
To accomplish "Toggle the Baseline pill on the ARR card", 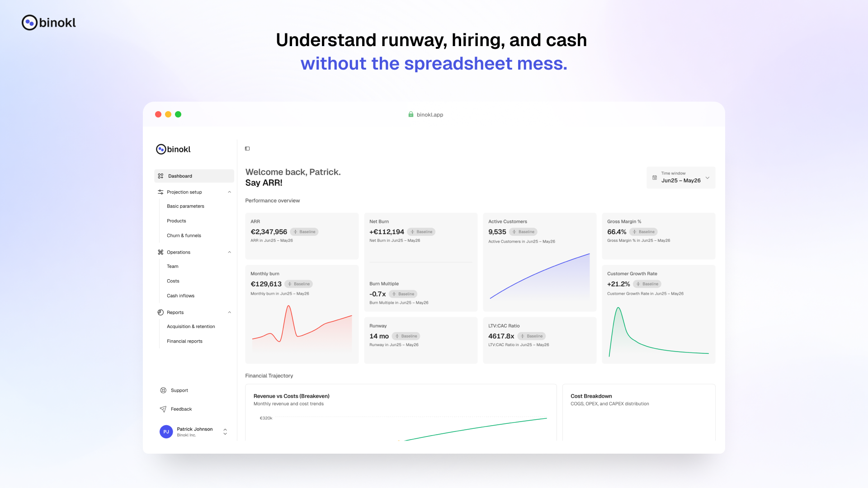I will 304,231.
